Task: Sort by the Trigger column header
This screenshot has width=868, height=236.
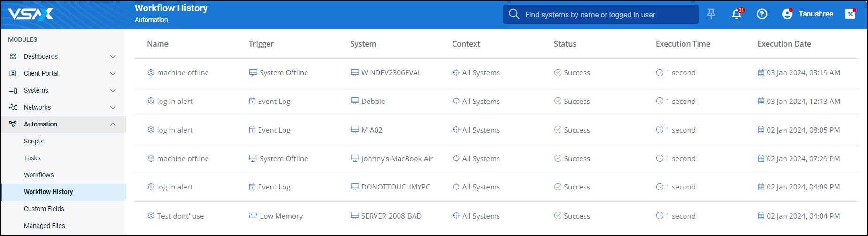Action: (x=261, y=44)
